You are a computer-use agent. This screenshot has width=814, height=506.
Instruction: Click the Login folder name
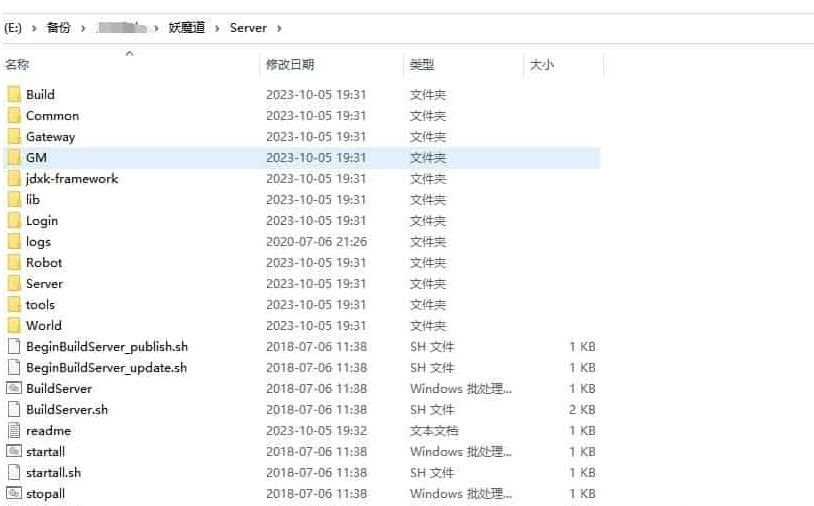[x=42, y=221]
